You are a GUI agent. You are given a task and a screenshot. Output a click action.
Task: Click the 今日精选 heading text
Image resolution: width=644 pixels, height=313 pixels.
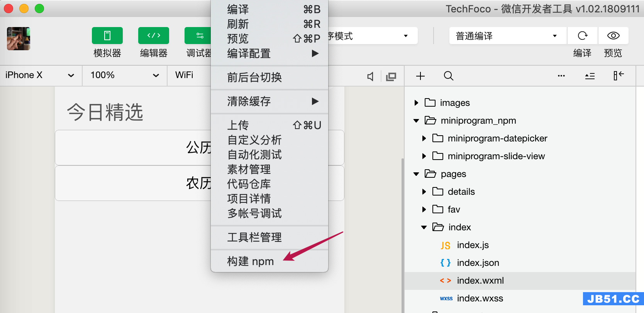(105, 112)
